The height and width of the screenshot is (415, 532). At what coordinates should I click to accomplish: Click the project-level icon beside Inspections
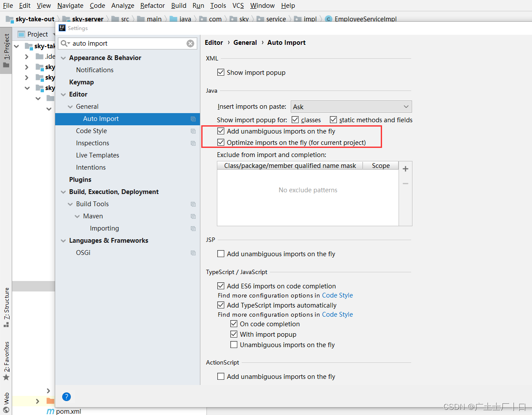coord(193,143)
